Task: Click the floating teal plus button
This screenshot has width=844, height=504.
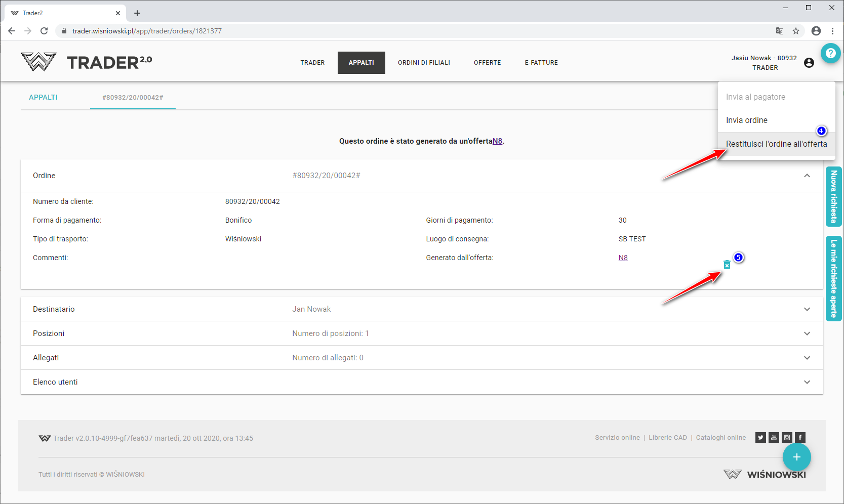Action: (x=796, y=457)
